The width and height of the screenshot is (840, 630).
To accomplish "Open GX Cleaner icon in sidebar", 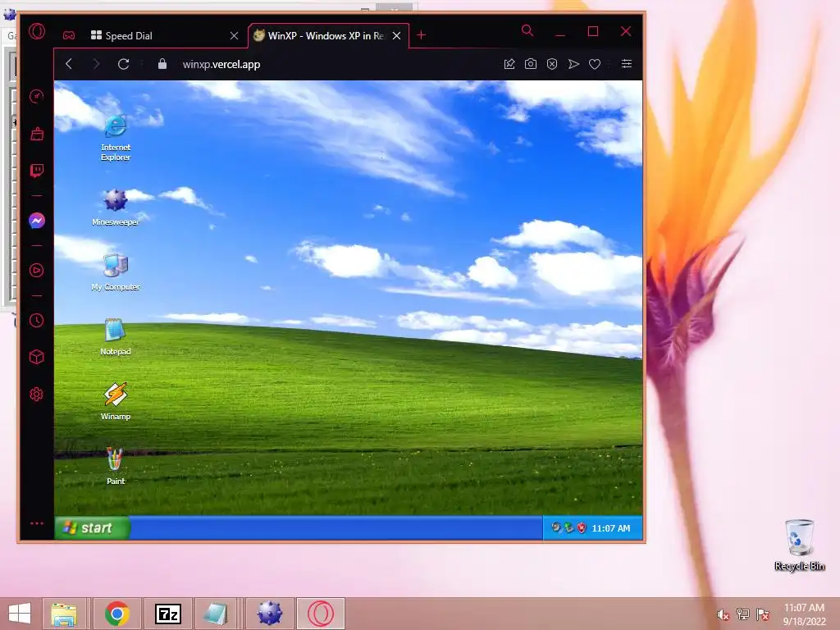I will 36,134.
